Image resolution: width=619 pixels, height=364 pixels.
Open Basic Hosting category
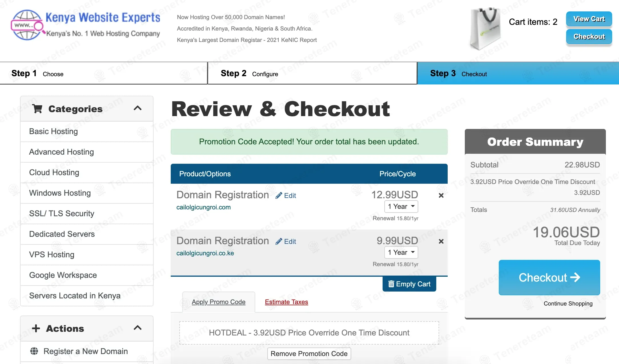coord(87,132)
